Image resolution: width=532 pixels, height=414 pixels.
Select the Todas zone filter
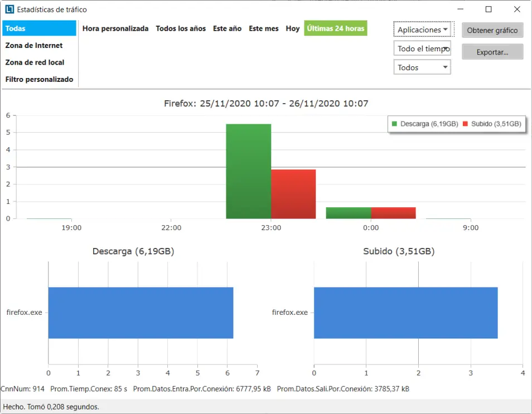click(40, 28)
